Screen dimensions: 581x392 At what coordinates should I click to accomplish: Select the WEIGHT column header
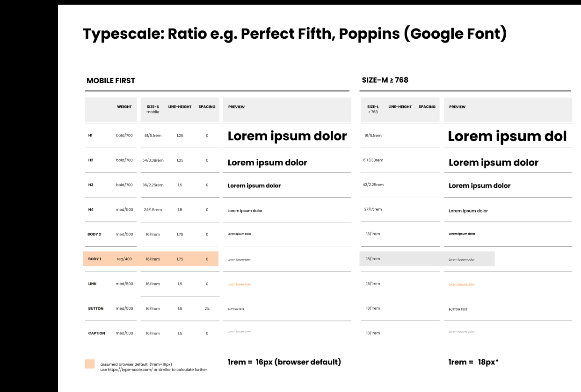pyautogui.click(x=124, y=107)
